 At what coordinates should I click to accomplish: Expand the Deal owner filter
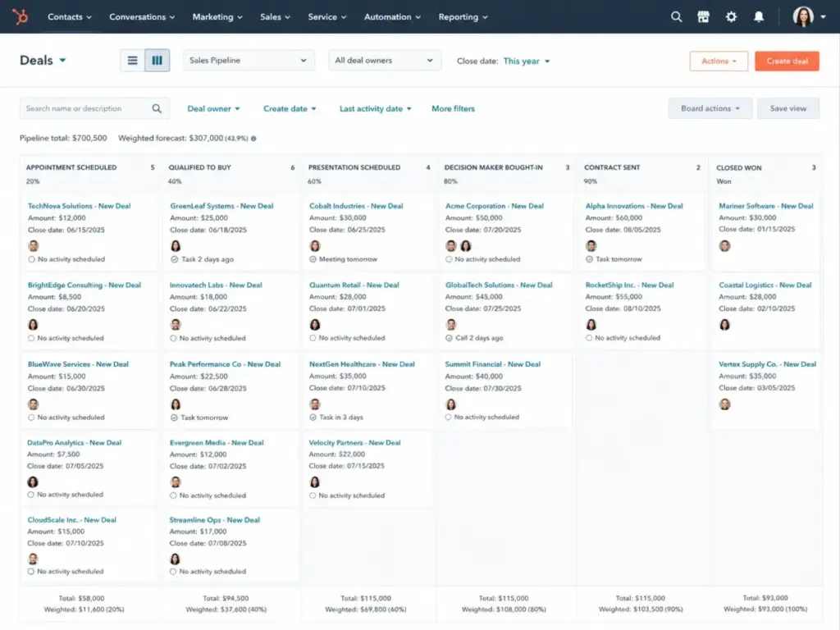tap(213, 109)
